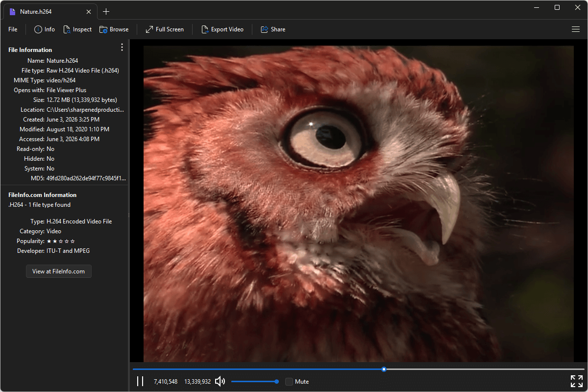The width and height of the screenshot is (588, 392).
Task: Click the '.H264 - 1 file type found' text
Action: (39, 205)
